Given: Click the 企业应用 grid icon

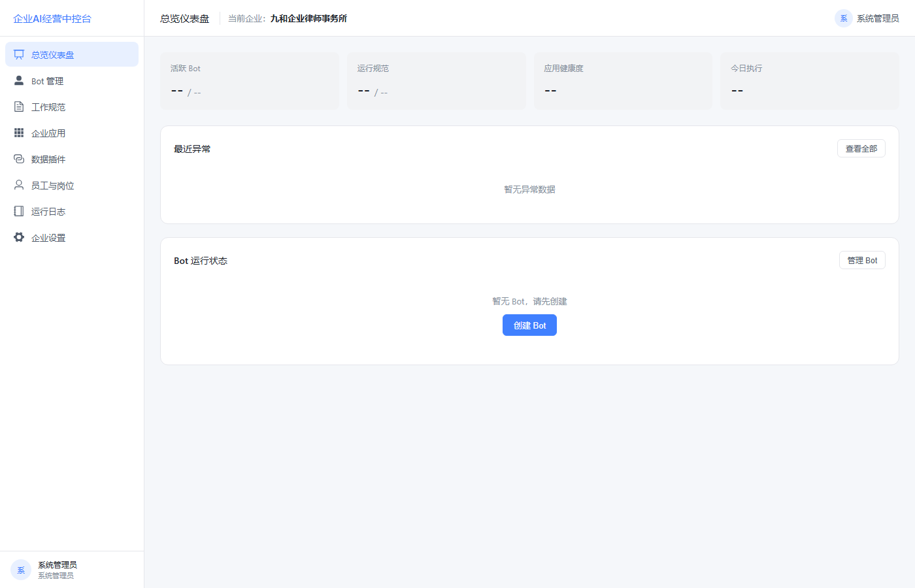Looking at the screenshot, I should point(19,133).
